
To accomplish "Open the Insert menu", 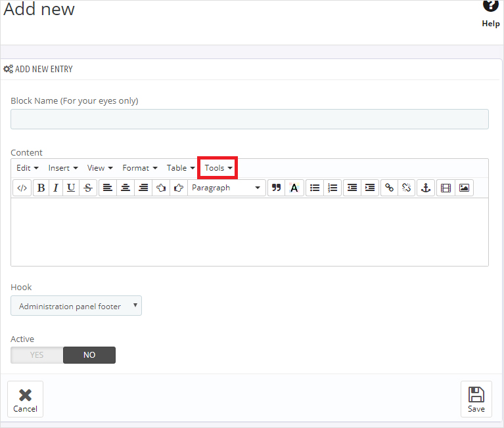I will click(63, 168).
